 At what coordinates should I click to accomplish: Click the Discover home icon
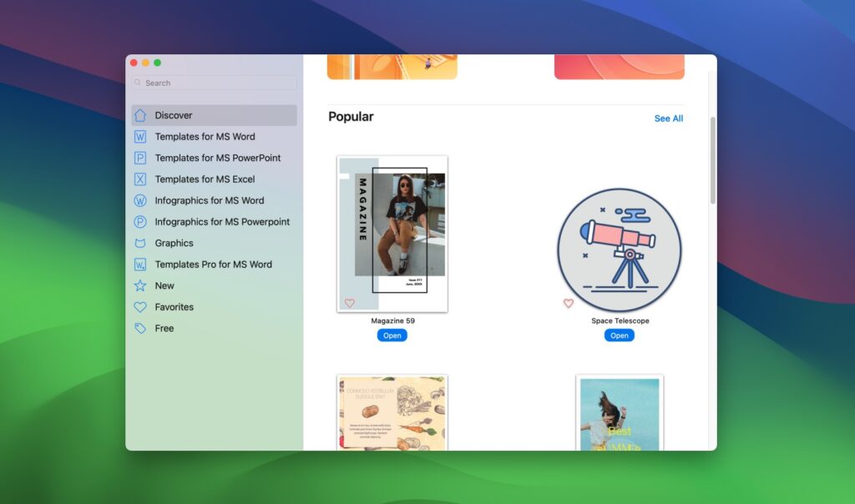pos(140,116)
